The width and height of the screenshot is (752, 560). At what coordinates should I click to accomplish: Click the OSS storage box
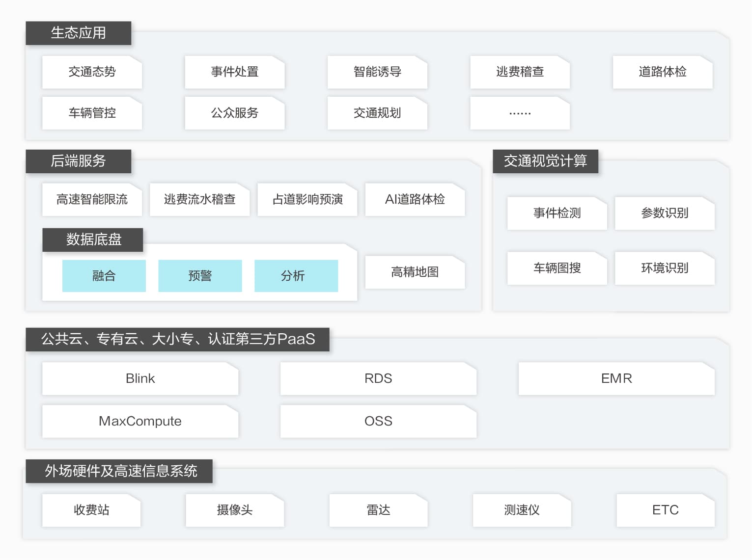(x=378, y=421)
